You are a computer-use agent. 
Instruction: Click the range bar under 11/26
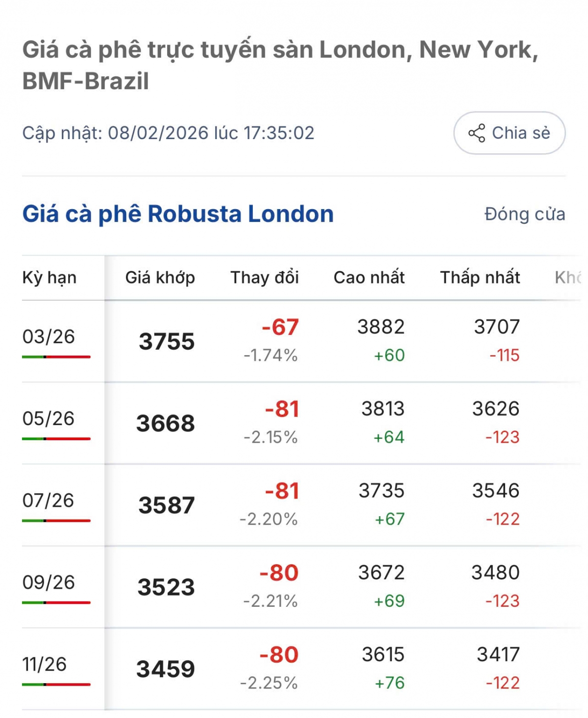click(x=56, y=684)
